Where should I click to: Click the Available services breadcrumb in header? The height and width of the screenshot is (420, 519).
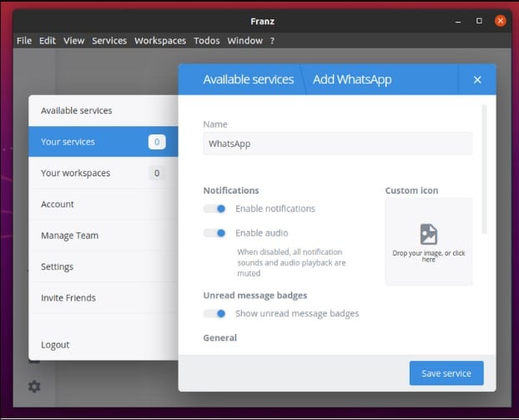(x=249, y=79)
